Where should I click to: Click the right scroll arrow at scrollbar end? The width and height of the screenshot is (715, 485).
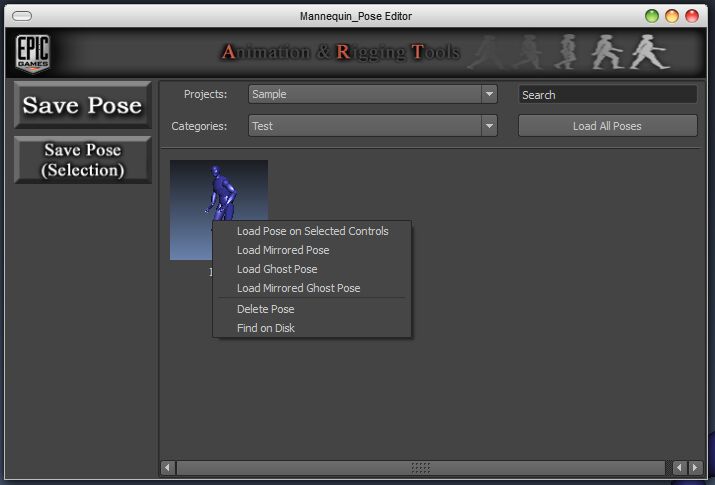point(695,467)
